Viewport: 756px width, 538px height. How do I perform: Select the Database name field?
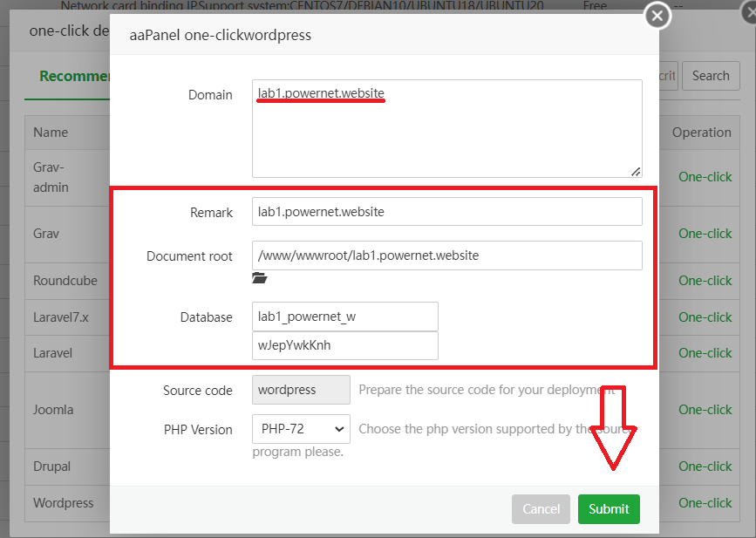(x=344, y=317)
